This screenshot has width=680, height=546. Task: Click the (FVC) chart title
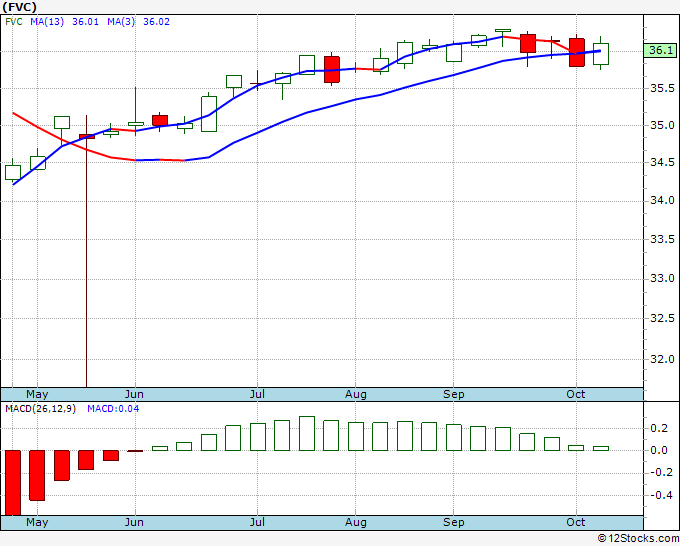19,7
